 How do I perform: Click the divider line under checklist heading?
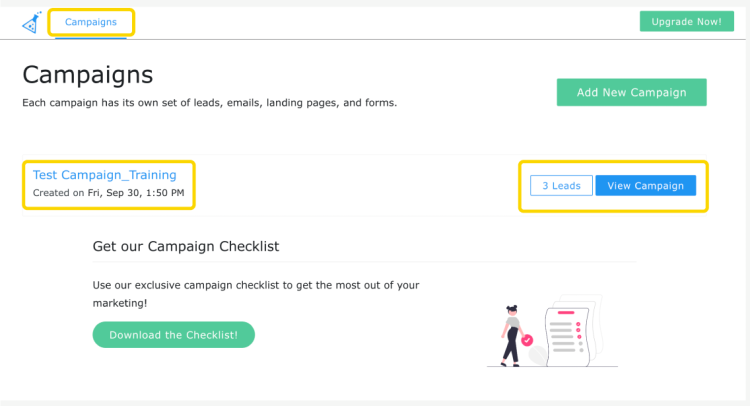point(364,262)
